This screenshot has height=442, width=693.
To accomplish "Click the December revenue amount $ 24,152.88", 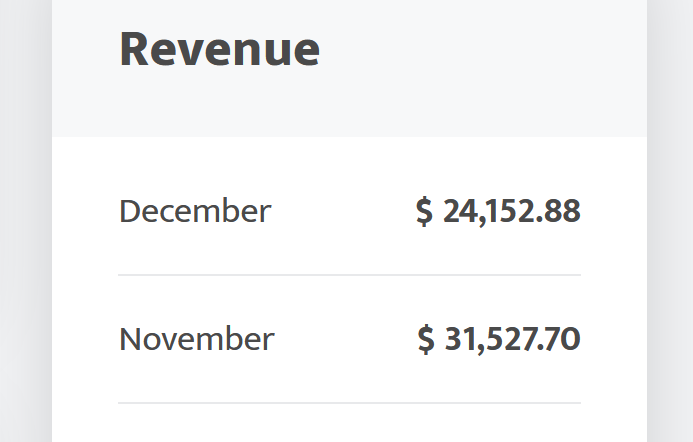I will point(498,212).
